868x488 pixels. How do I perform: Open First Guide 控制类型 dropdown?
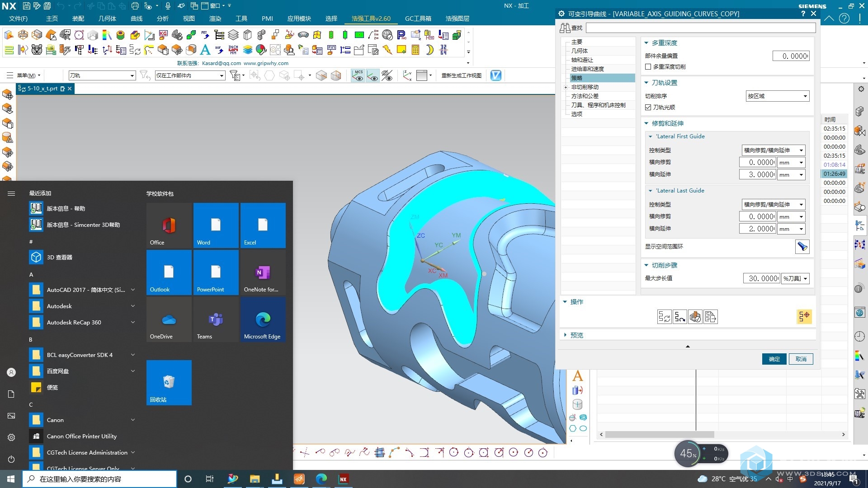[774, 150]
